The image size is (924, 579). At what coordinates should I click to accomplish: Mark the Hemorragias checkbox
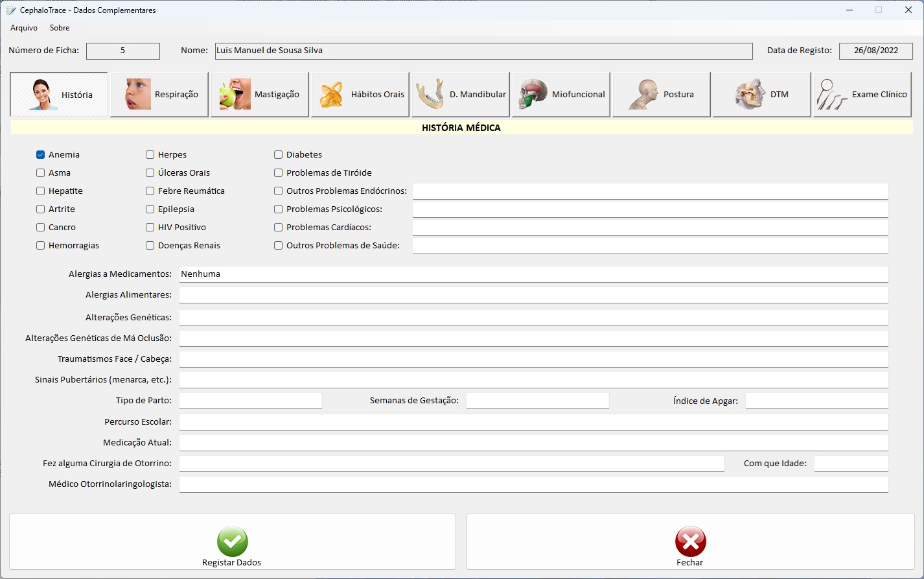pyautogui.click(x=41, y=246)
